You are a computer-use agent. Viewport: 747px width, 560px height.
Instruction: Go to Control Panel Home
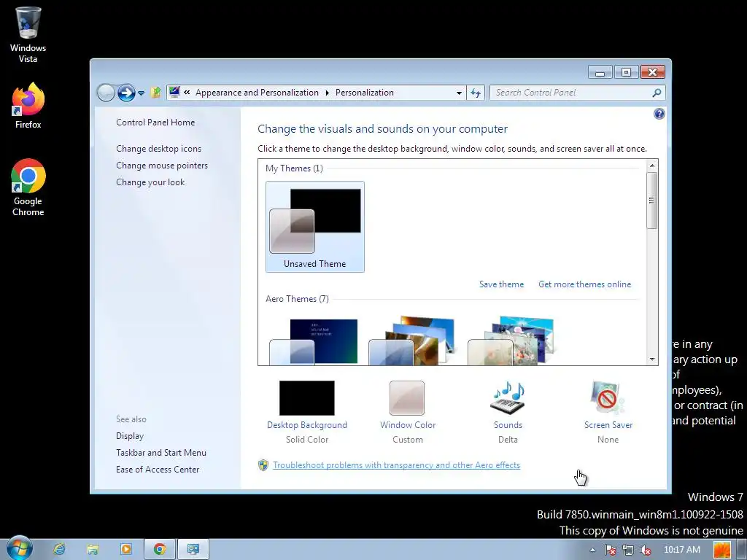(x=155, y=122)
